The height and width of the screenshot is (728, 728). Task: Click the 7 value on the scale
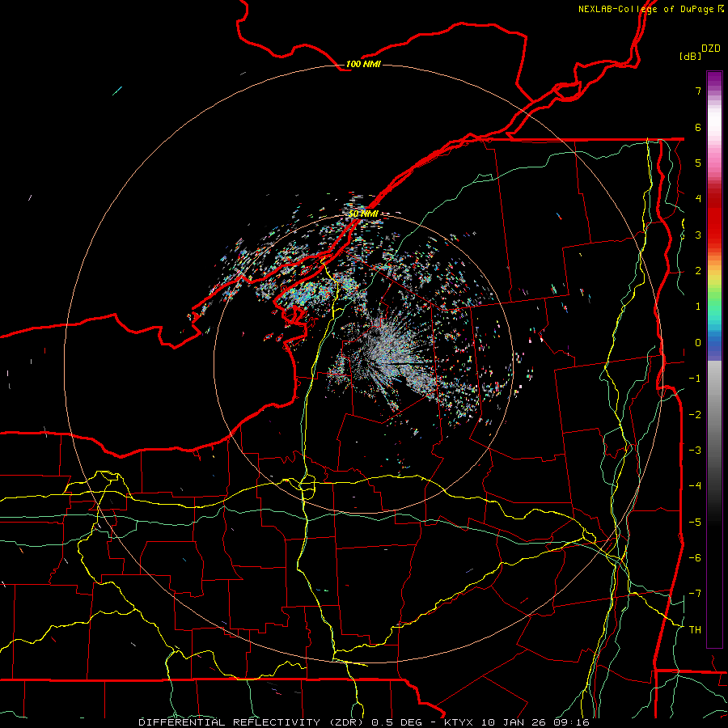click(x=698, y=91)
